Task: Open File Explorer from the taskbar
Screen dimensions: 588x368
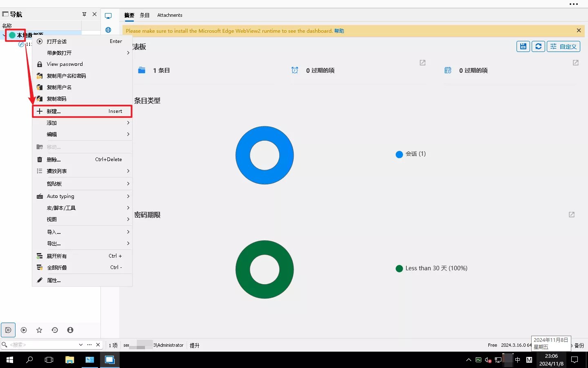Action: (70, 360)
